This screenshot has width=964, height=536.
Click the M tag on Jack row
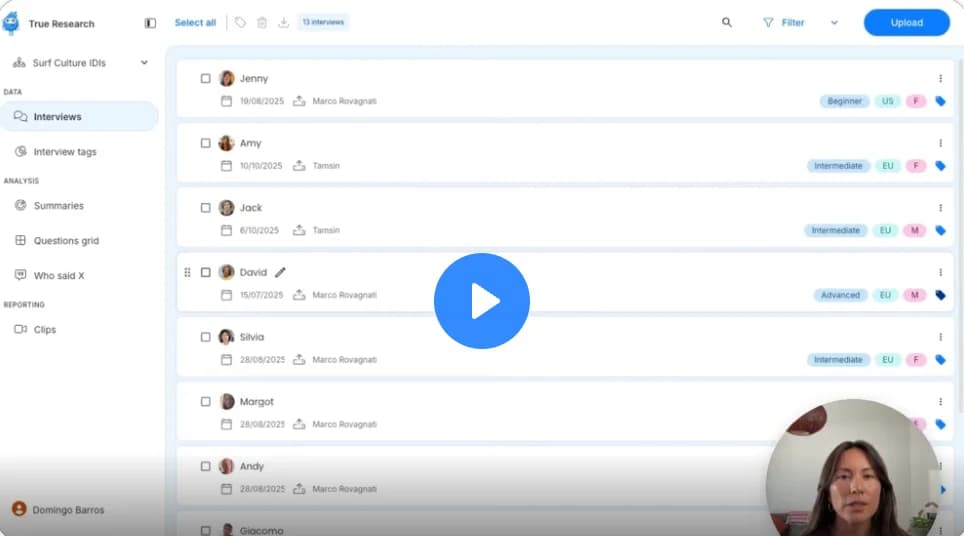click(915, 231)
